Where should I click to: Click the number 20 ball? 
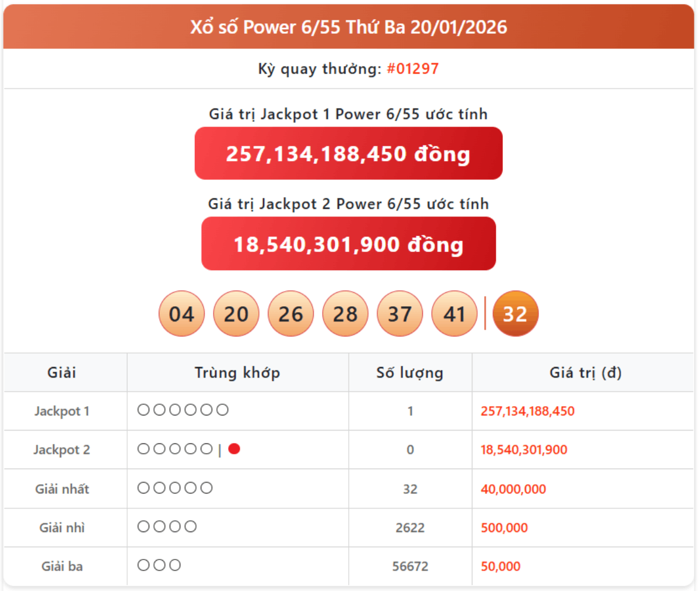coord(236,314)
